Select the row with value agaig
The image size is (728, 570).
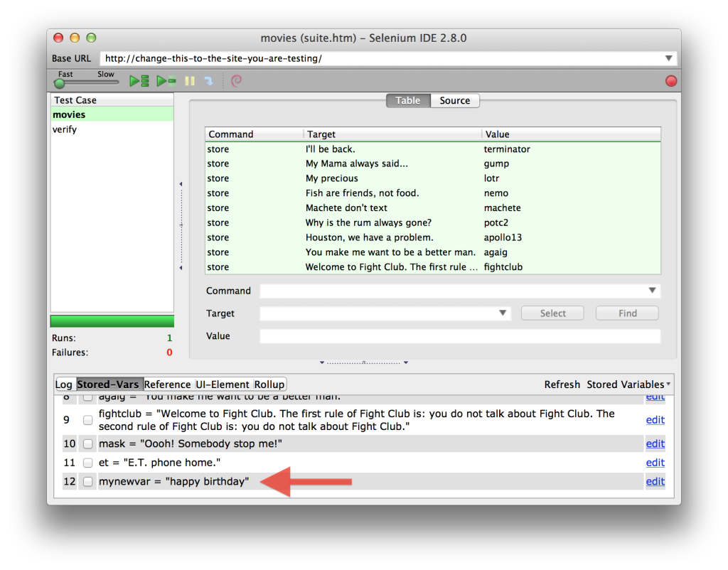pos(433,252)
